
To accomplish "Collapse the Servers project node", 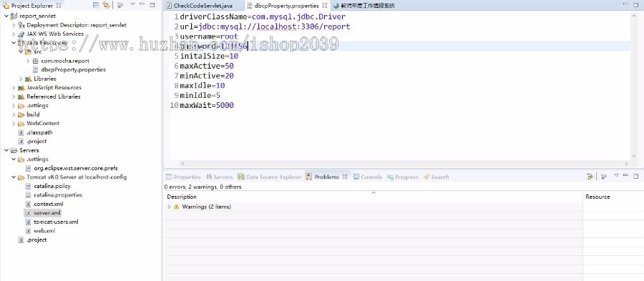I will (6, 151).
